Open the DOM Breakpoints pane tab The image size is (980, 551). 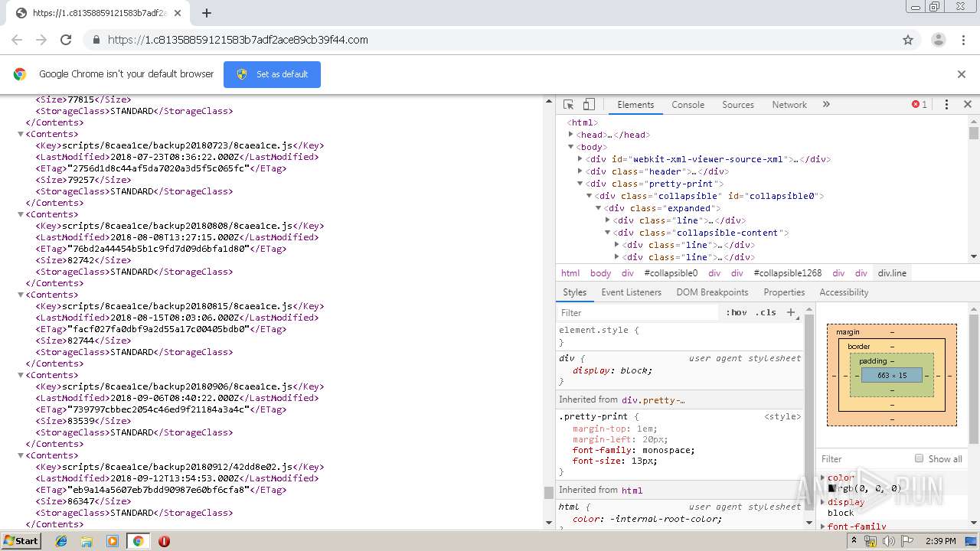tap(712, 292)
